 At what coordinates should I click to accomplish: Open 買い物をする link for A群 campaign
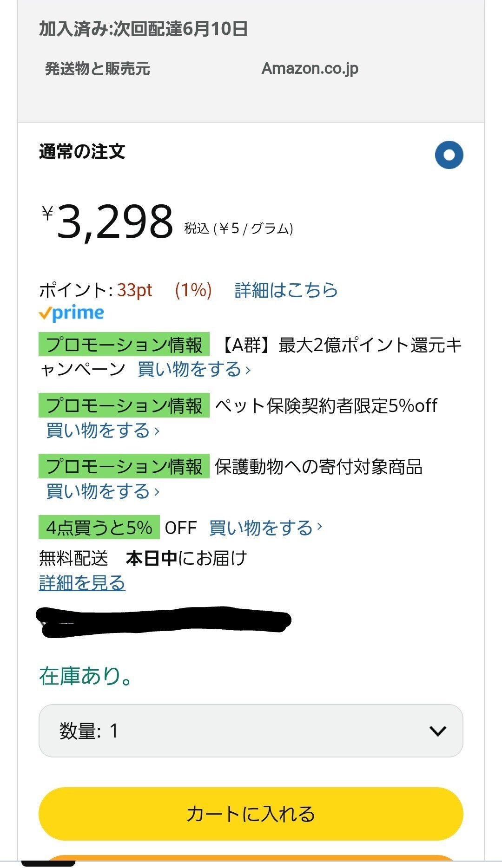pyautogui.click(x=194, y=370)
